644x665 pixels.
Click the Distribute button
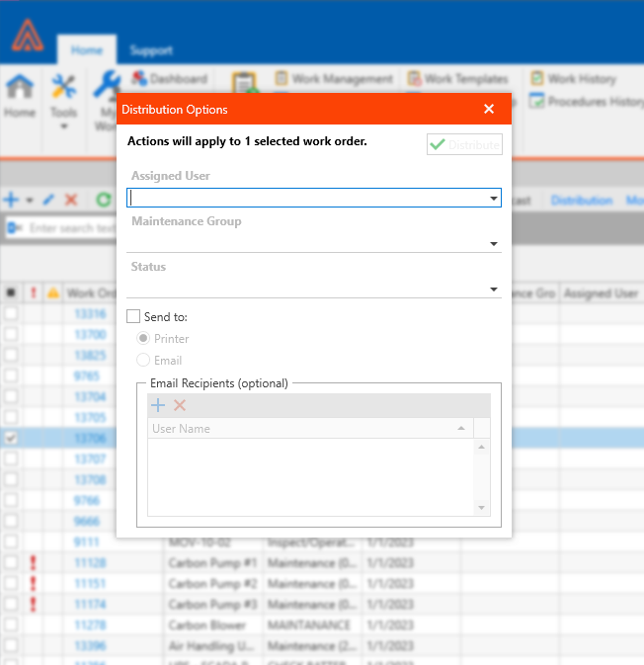point(464,145)
